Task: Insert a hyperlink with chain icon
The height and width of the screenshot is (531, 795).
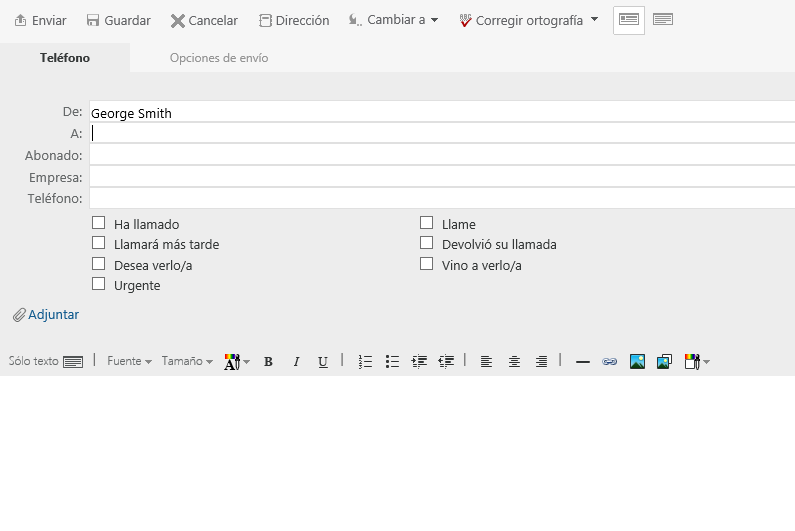Action: click(x=609, y=362)
